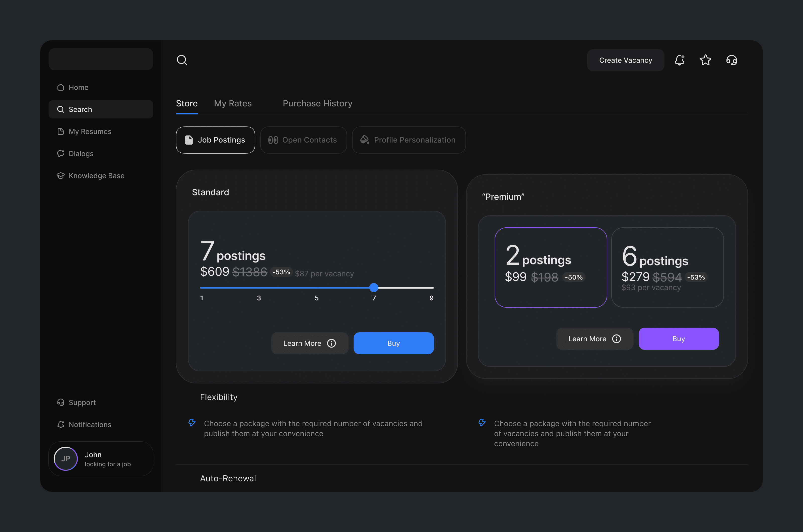Open notifications bell in the top bar
This screenshot has height=532, width=803.
680,60
